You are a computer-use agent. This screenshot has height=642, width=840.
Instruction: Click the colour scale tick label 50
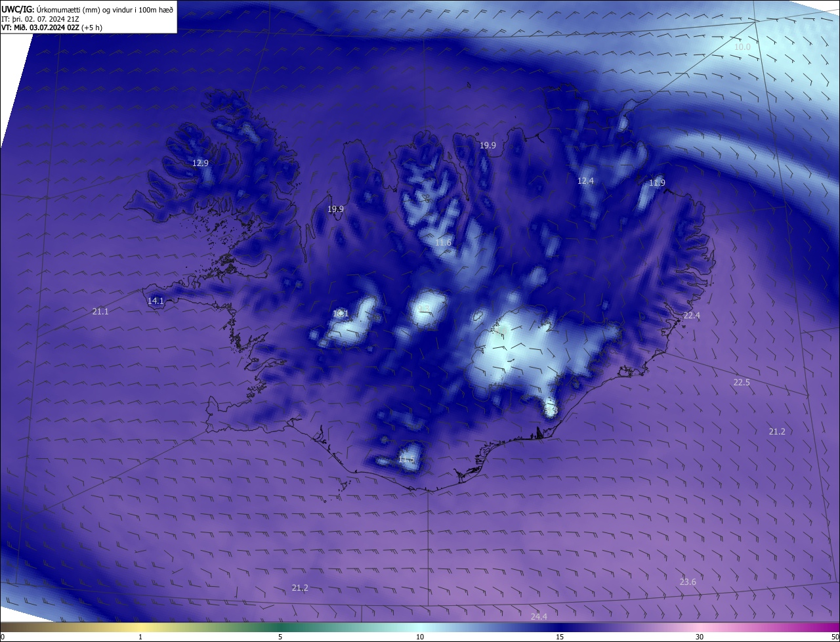[835, 637]
